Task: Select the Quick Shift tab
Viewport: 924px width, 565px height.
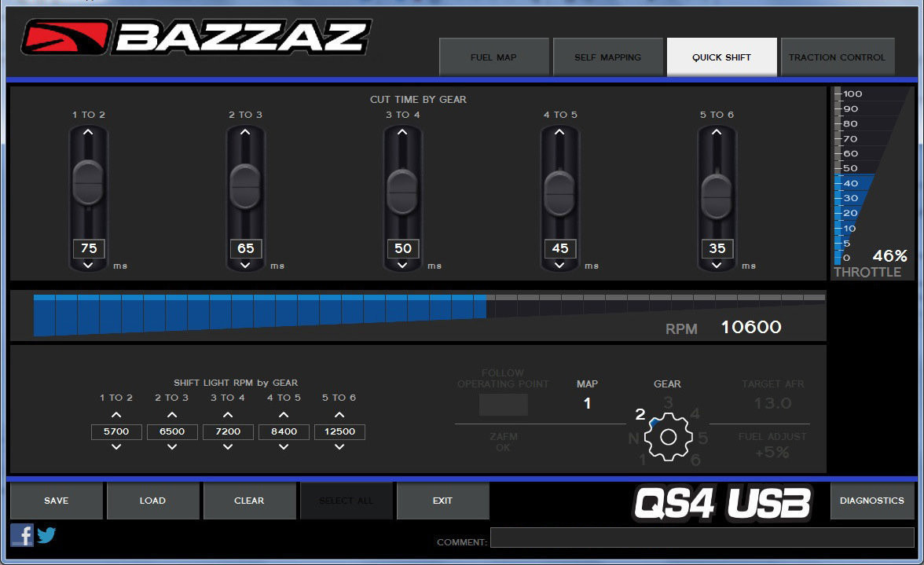Action: (x=722, y=57)
